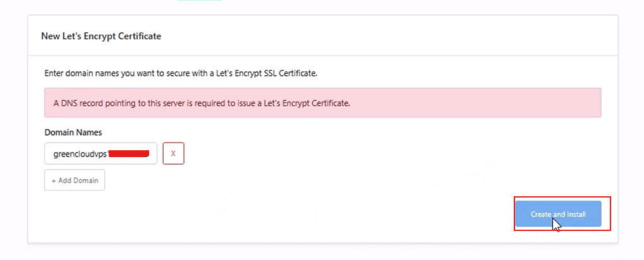The image size is (644, 260).
Task: Click the word 'Install' on blue button
Action: (576, 214)
